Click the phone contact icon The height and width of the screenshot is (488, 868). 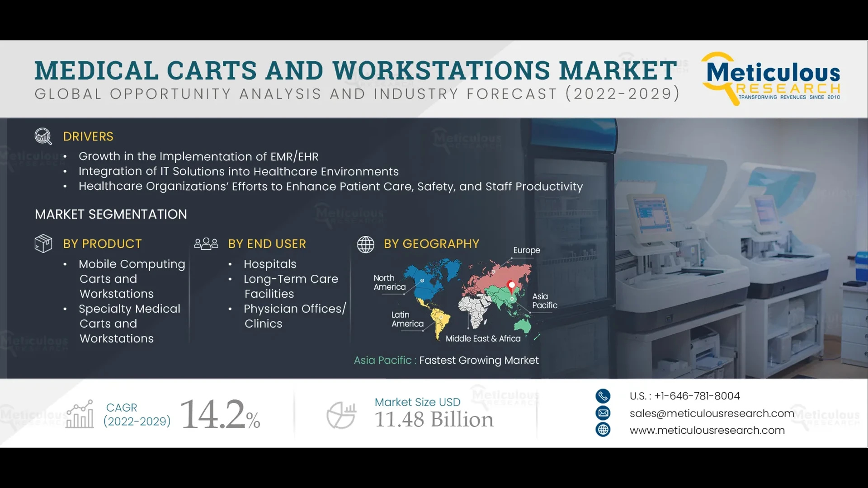[603, 396]
